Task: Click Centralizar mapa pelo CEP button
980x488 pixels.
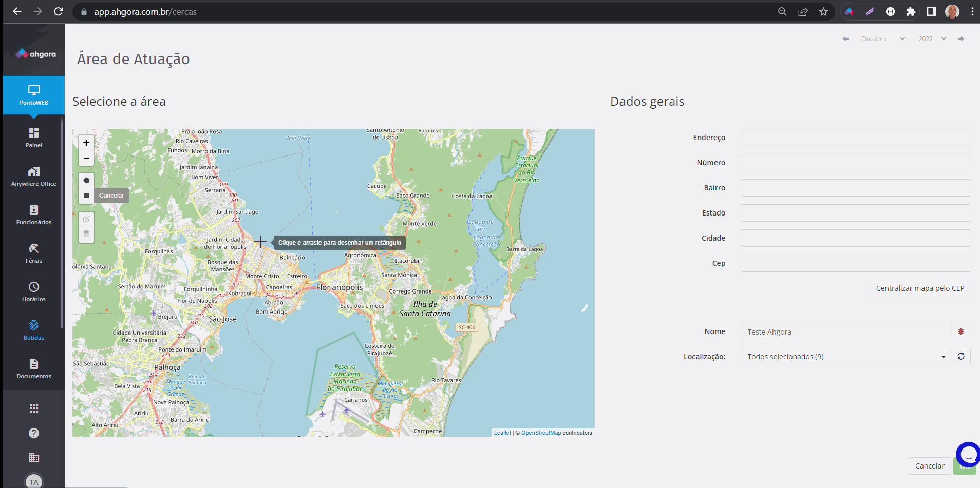Action: (x=920, y=288)
